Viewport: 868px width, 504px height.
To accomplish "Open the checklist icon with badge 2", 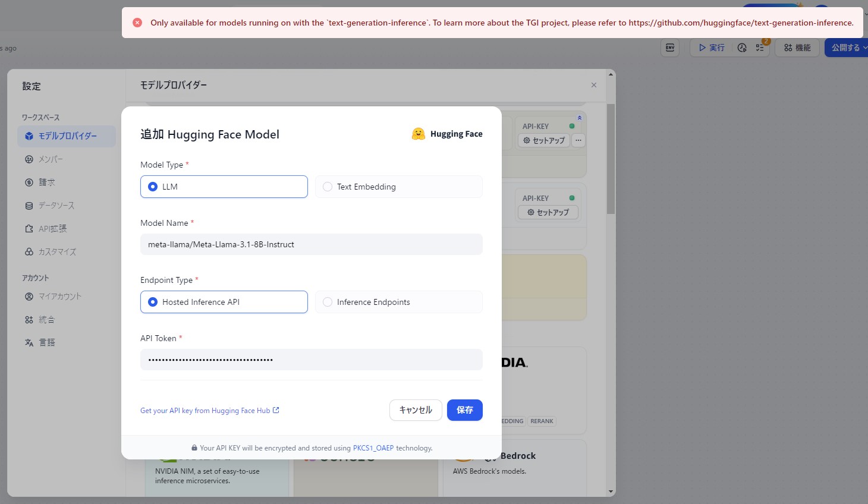I will [x=760, y=48].
